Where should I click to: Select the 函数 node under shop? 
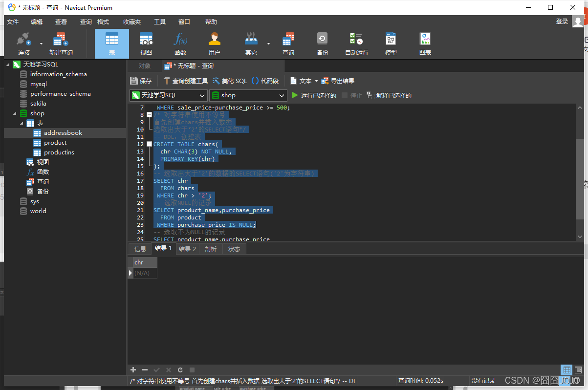43,172
